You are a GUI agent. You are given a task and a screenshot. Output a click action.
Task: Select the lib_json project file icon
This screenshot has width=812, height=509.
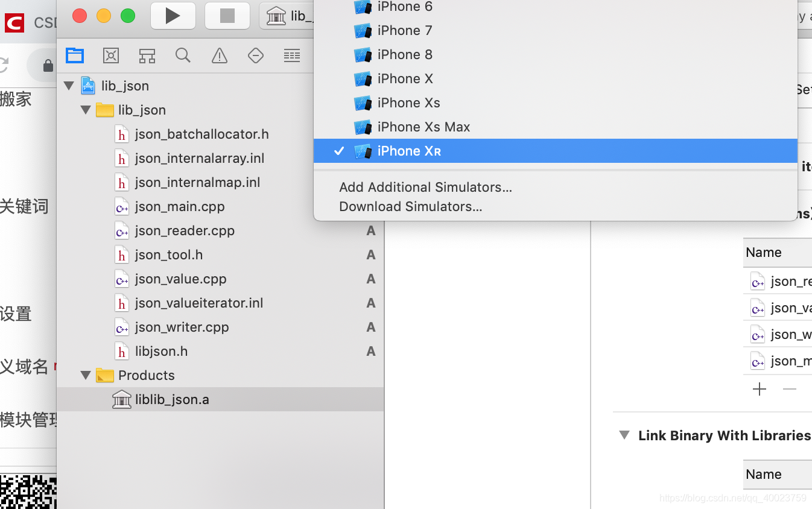click(88, 86)
